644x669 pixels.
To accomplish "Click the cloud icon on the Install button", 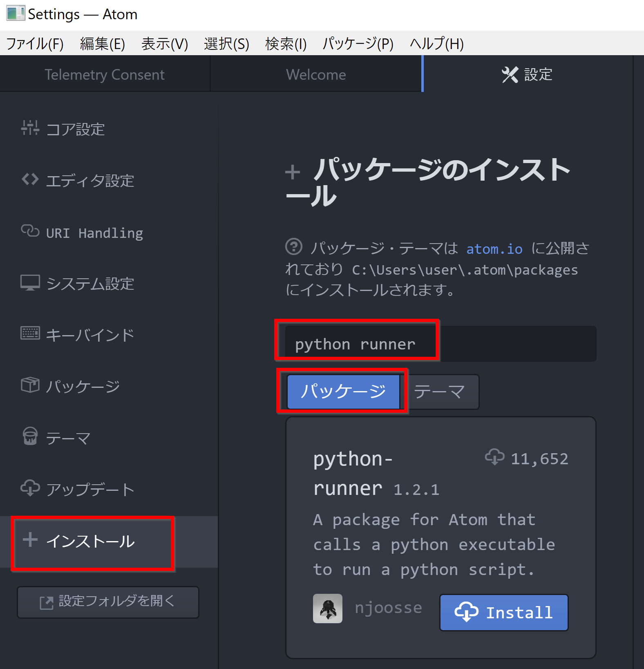I will coord(467,612).
